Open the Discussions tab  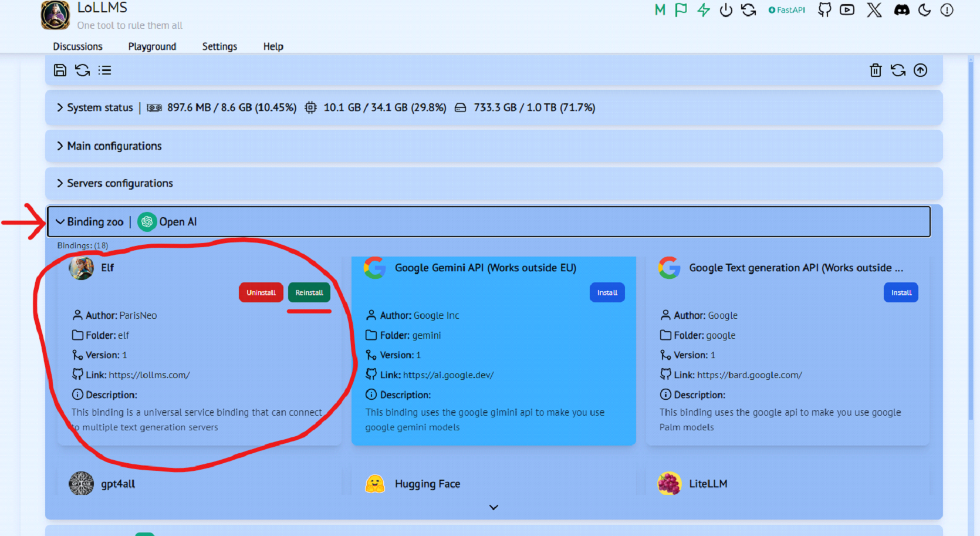(77, 46)
